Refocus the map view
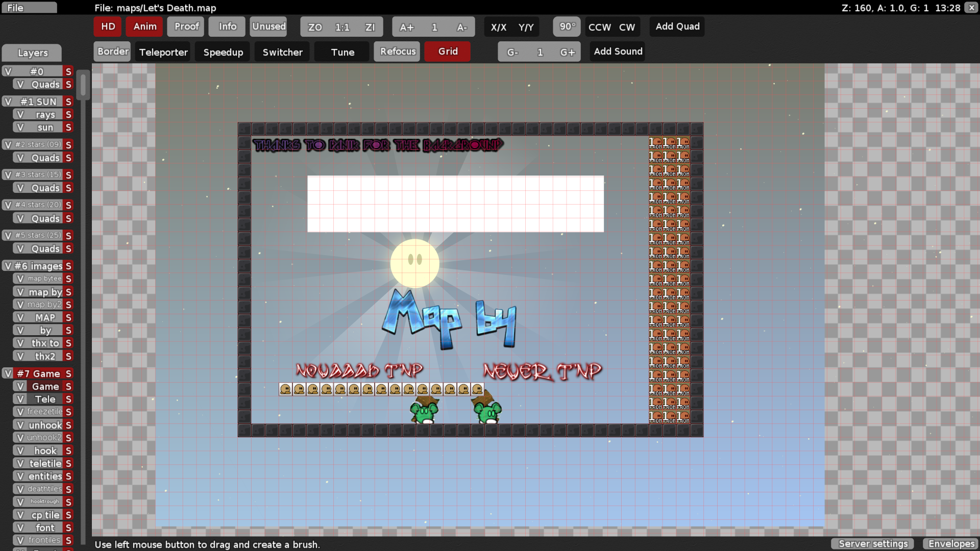The image size is (980, 551). [x=397, y=51]
